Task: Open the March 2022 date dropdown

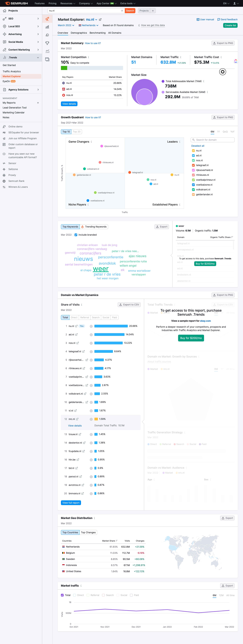Action: pyautogui.click(x=66, y=25)
